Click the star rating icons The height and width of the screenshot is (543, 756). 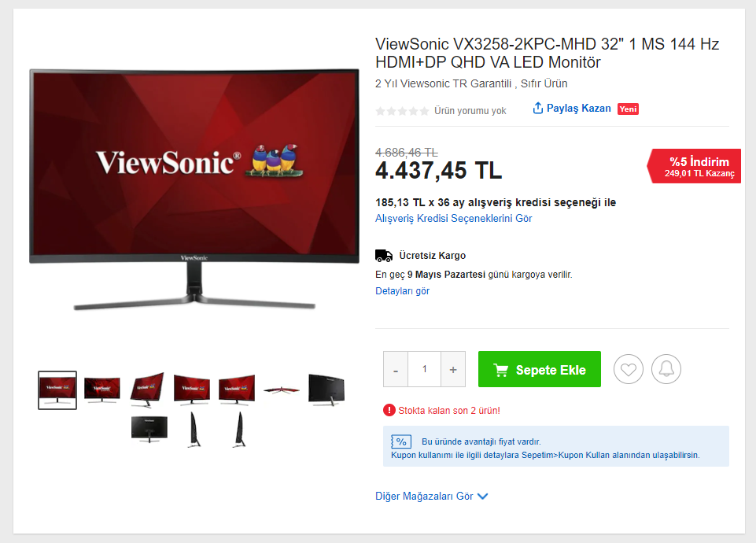point(402,111)
